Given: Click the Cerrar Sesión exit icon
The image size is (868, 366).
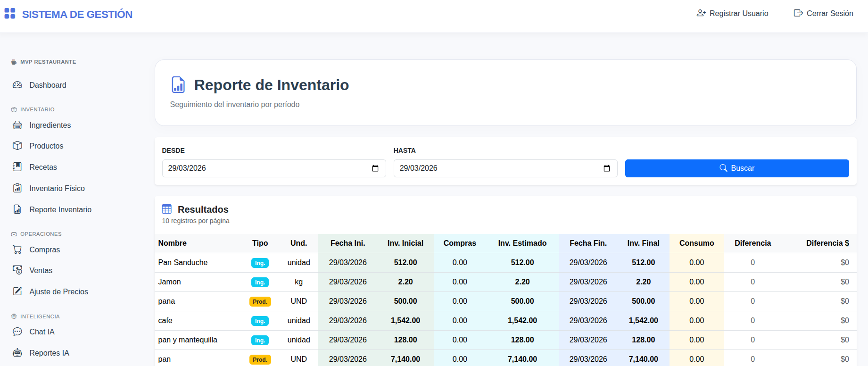Looking at the screenshot, I should click(798, 13).
